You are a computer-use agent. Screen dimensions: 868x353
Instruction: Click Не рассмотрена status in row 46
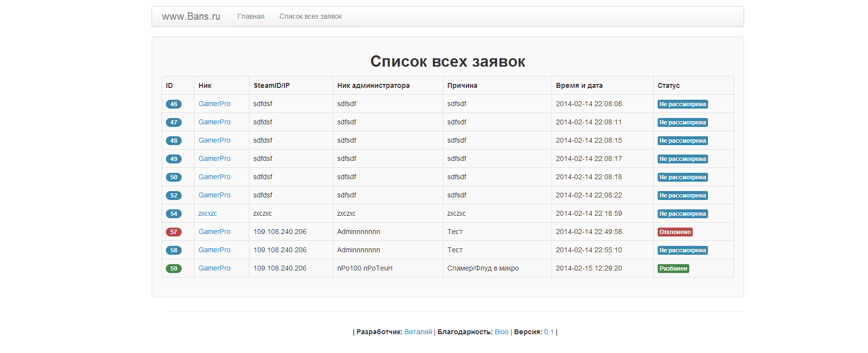tap(683, 104)
